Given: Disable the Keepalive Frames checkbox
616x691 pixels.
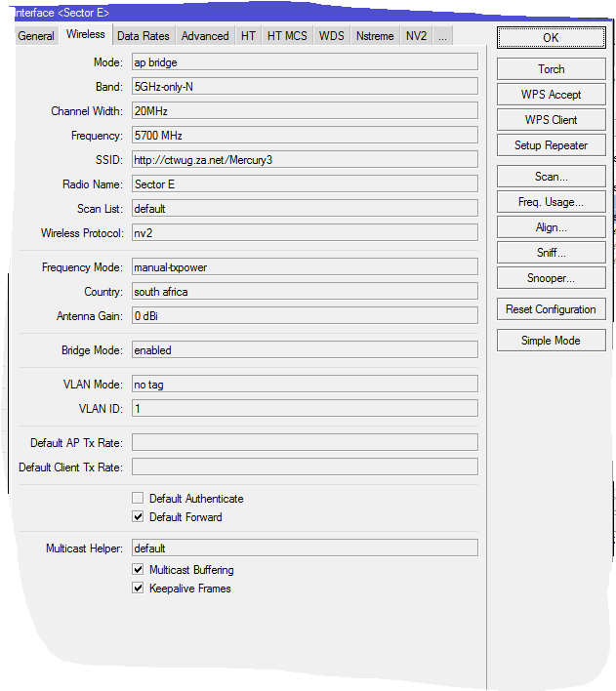Looking at the screenshot, I should (138, 589).
